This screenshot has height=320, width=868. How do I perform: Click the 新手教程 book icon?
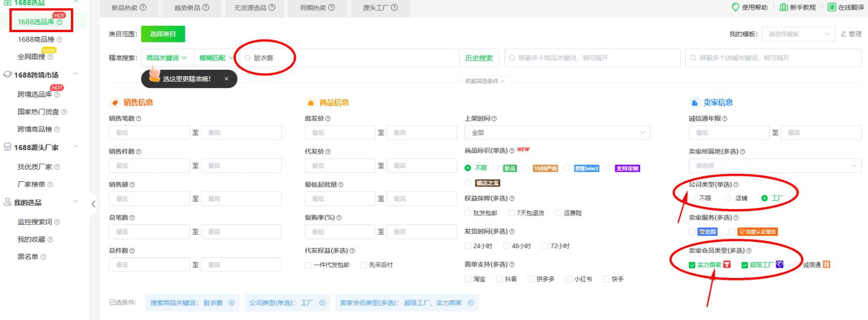tap(784, 7)
